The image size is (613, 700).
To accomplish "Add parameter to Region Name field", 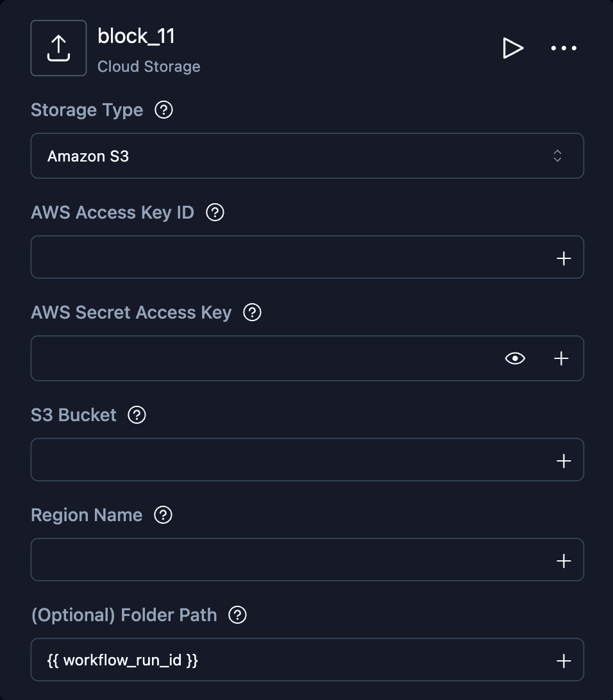I will (564, 561).
